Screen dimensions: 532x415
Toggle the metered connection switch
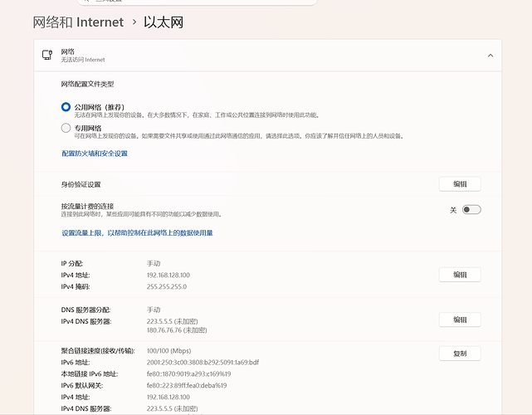click(x=471, y=210)
